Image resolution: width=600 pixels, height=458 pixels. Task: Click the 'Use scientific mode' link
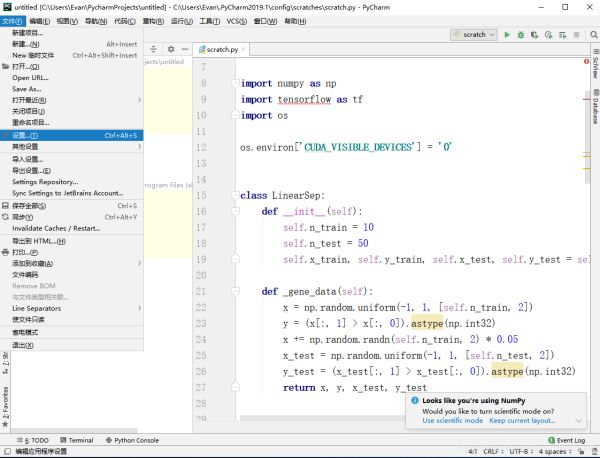452,420
